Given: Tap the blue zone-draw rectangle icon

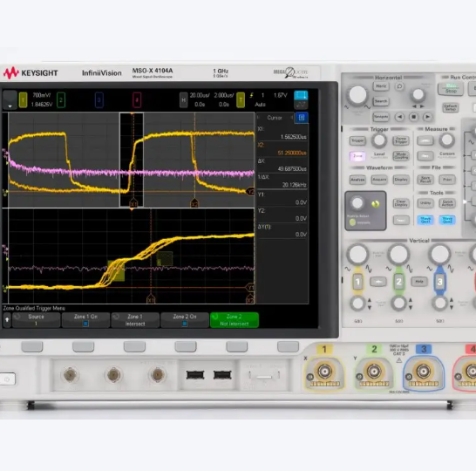Looking at the screenshot, I should click(301, 95).
